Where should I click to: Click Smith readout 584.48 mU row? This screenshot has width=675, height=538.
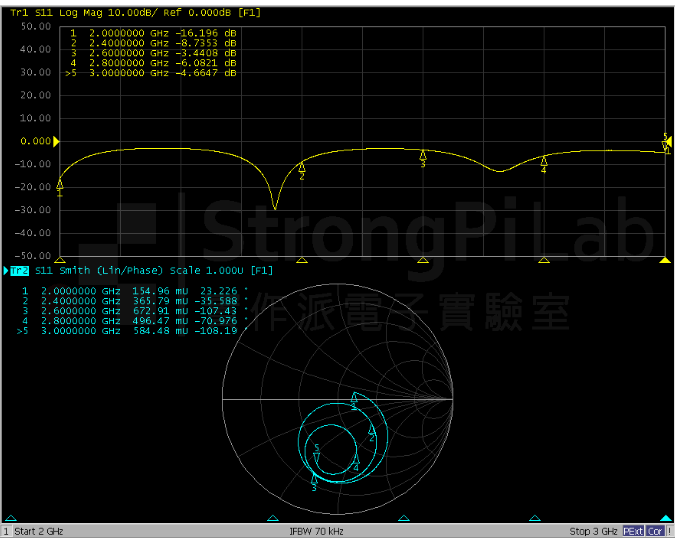pyautogui.click(x=131, y=331)
